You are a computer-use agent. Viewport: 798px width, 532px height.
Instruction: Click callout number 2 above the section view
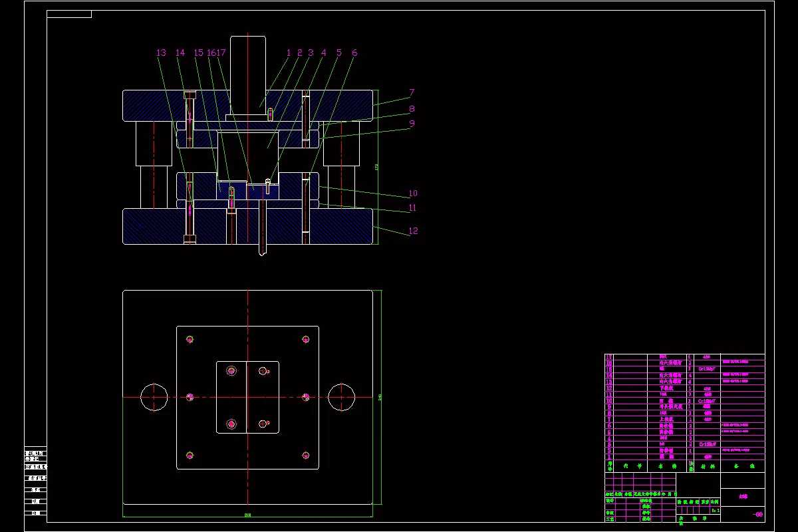pyautogui.click(x=299, y=52)
